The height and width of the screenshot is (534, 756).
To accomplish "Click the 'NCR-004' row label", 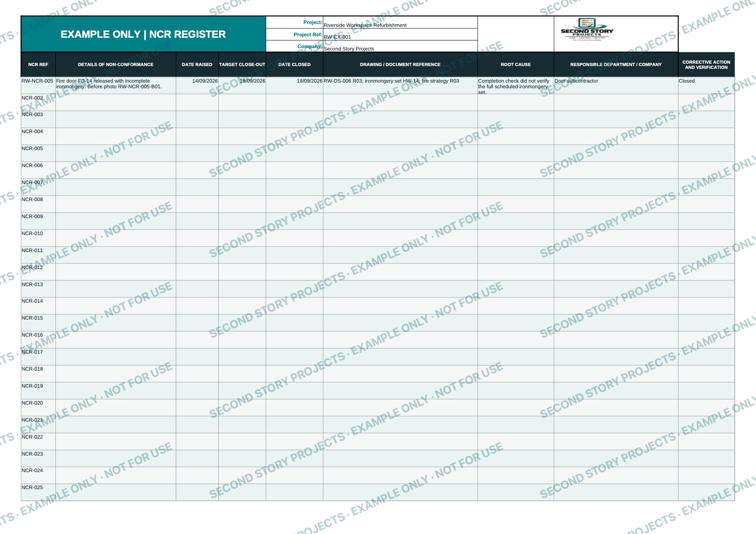I will coord(32,131).
